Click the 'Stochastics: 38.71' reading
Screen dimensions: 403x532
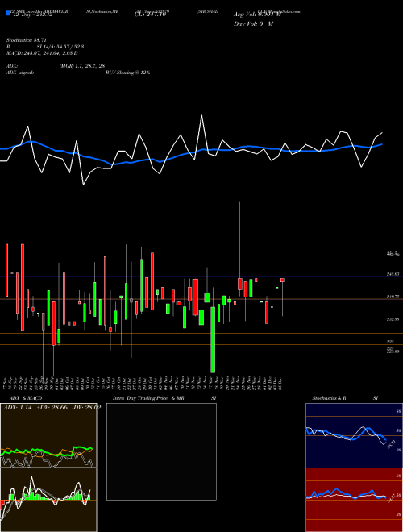point(26,40)
